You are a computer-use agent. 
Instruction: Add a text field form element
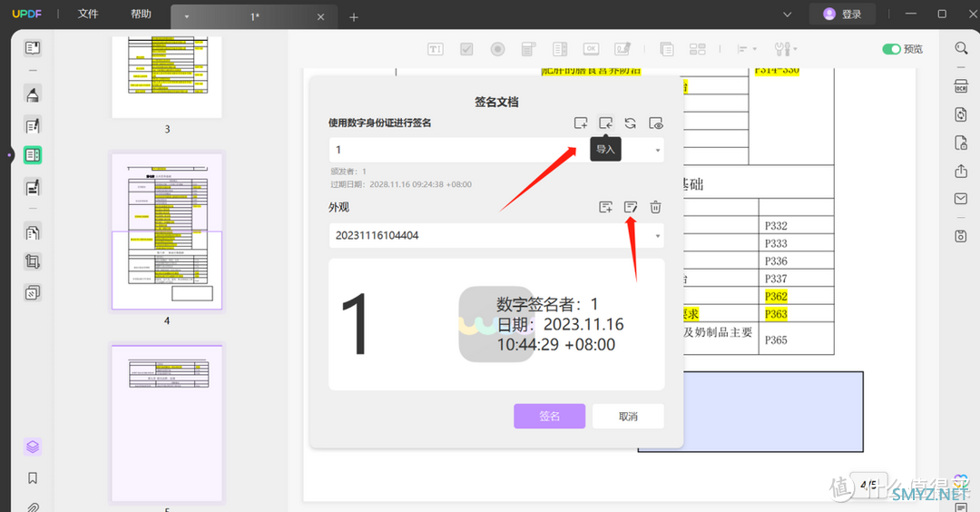pos(436,49)
